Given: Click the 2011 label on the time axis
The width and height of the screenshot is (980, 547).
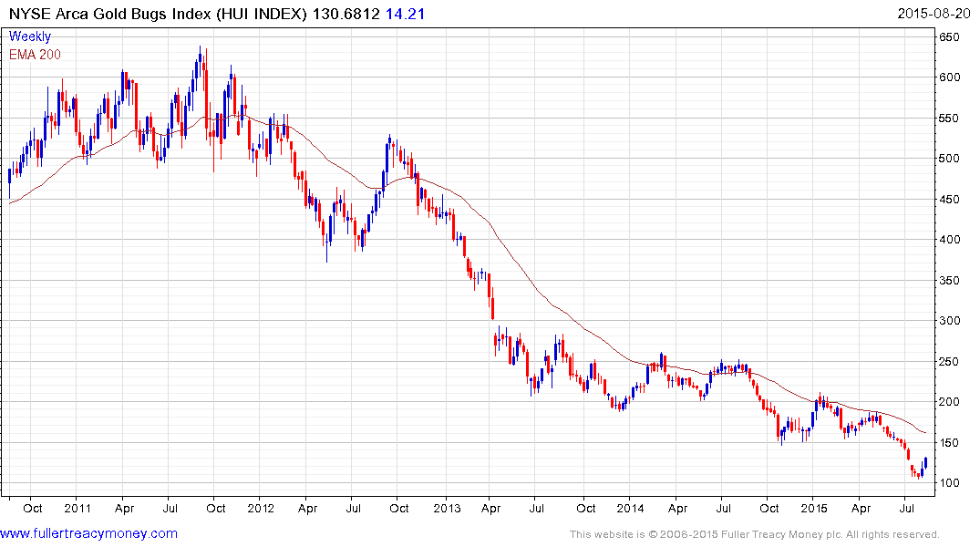Looking at the screenshot, I should click(x=77, y=508).
